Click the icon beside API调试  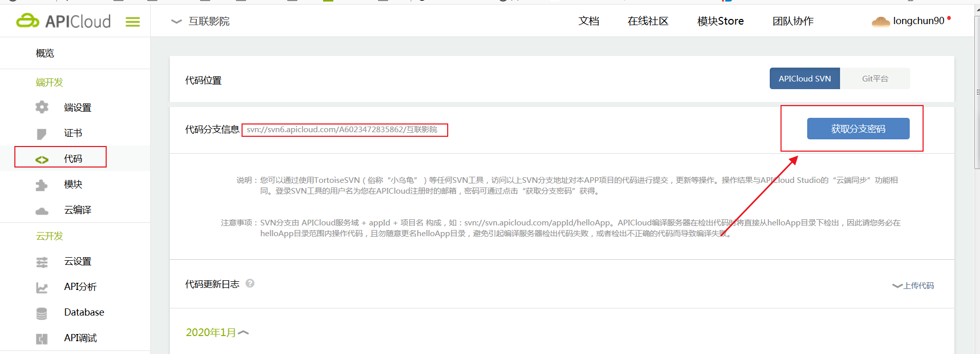42,339
